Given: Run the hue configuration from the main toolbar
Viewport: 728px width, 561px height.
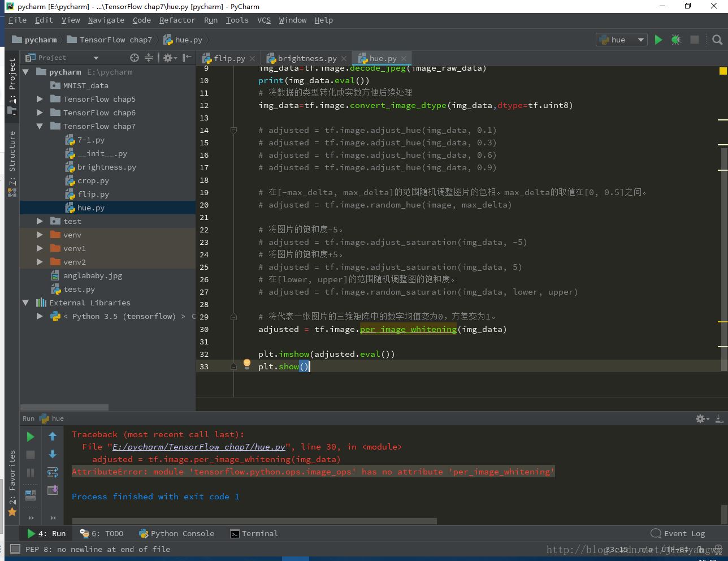Looking at the screenshot, I should click(658, 40).
